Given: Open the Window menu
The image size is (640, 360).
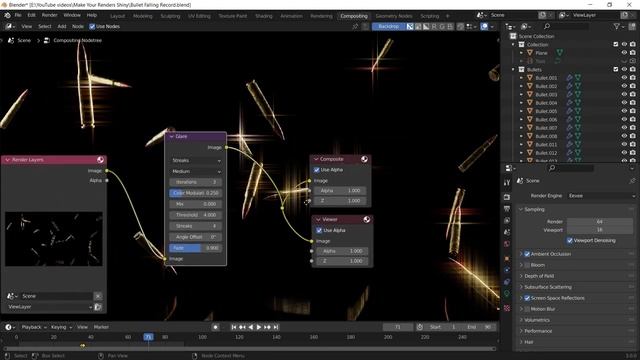Looking at the screenshot, I should click(x=72, y=15).
